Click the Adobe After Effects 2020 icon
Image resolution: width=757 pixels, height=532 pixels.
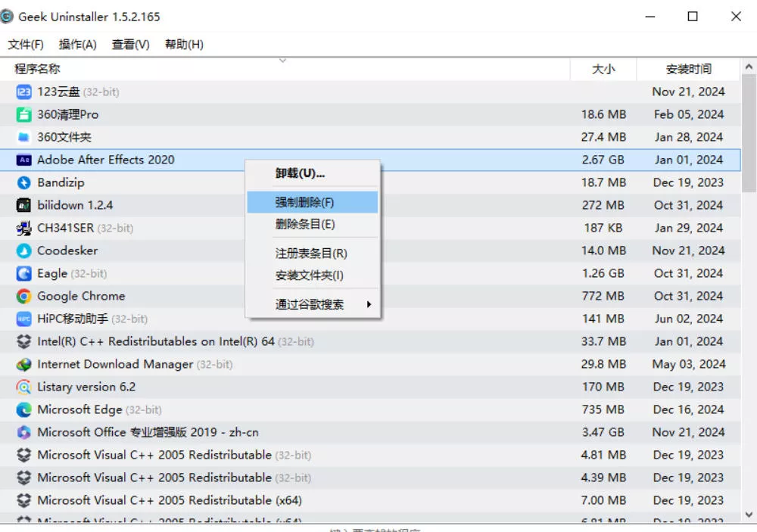[x=23, y=160]
